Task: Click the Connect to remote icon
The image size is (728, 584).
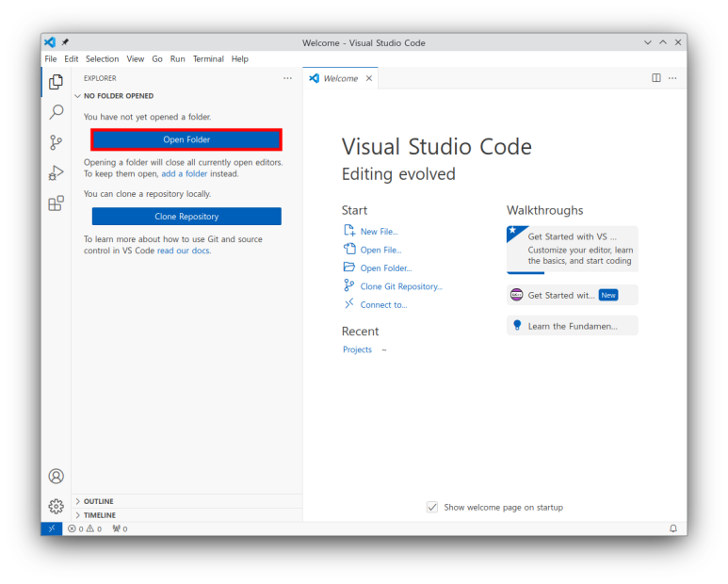Action: click(349, 304)
